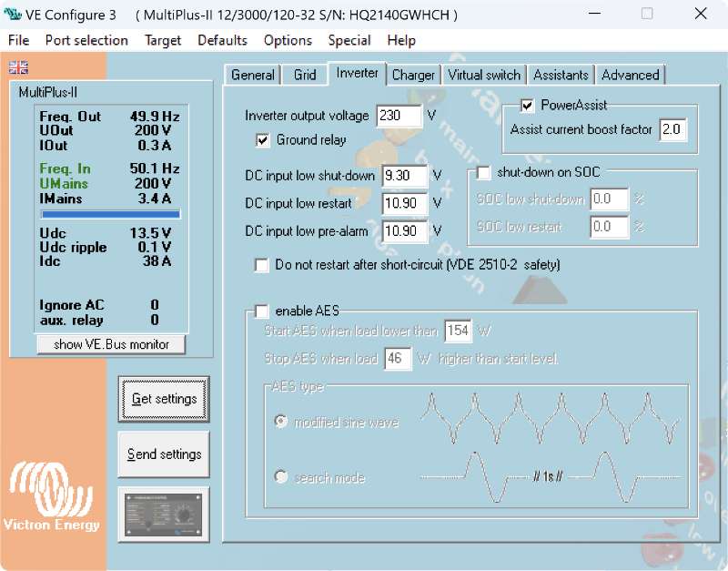Click the Inverter output voltage field

click(x=399, y=116)
